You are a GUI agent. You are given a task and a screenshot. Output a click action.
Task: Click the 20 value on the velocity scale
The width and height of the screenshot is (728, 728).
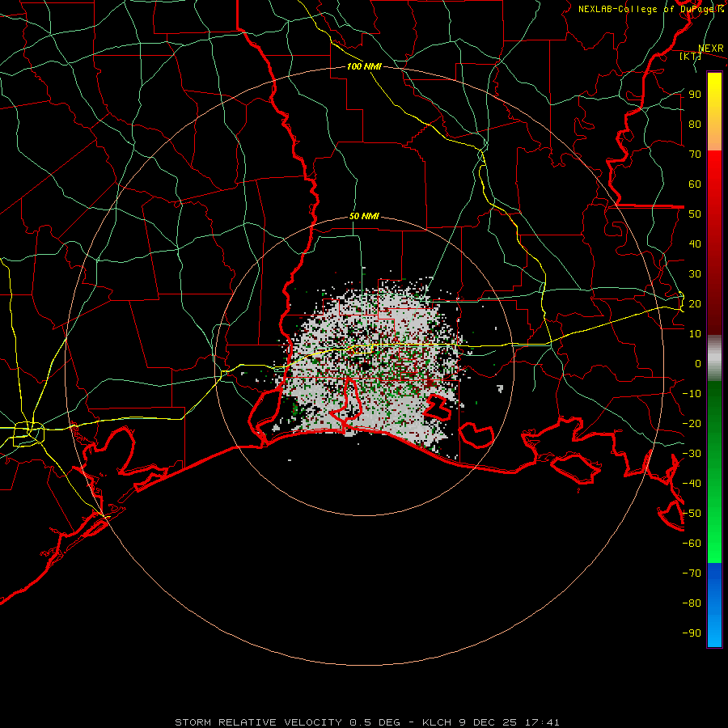pos(695,304)
